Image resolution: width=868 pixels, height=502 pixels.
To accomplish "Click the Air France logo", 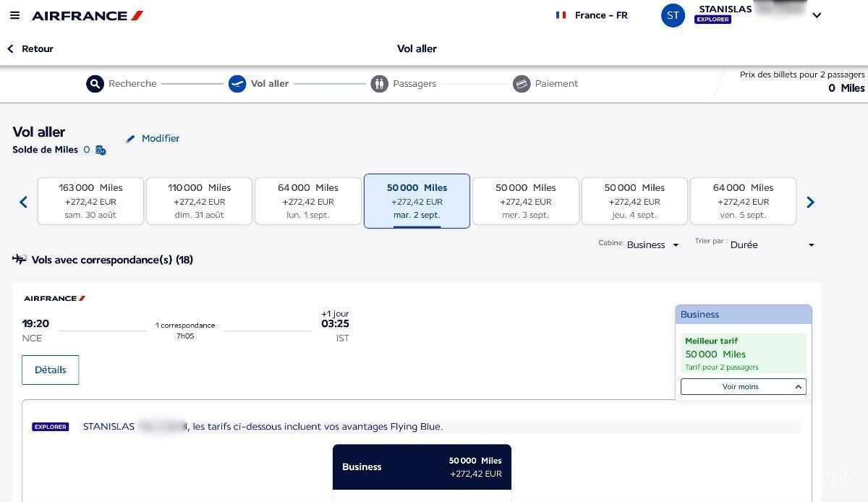I will point(88,15).
